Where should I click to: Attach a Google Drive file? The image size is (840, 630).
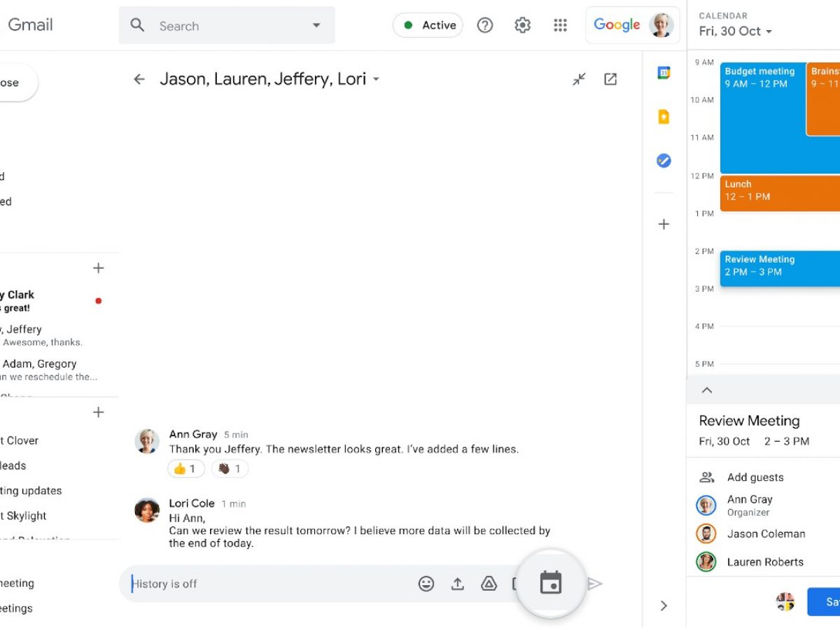(489, 584)
